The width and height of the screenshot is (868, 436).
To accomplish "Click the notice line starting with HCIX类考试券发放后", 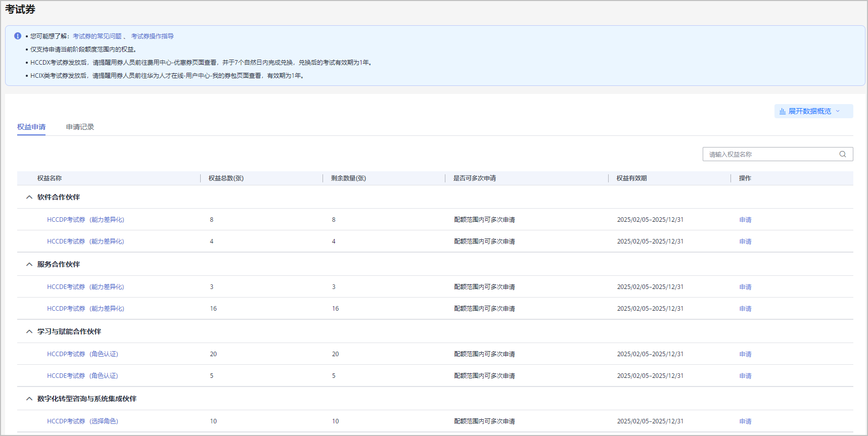I will pyautogui.click(x=168, y=76).
